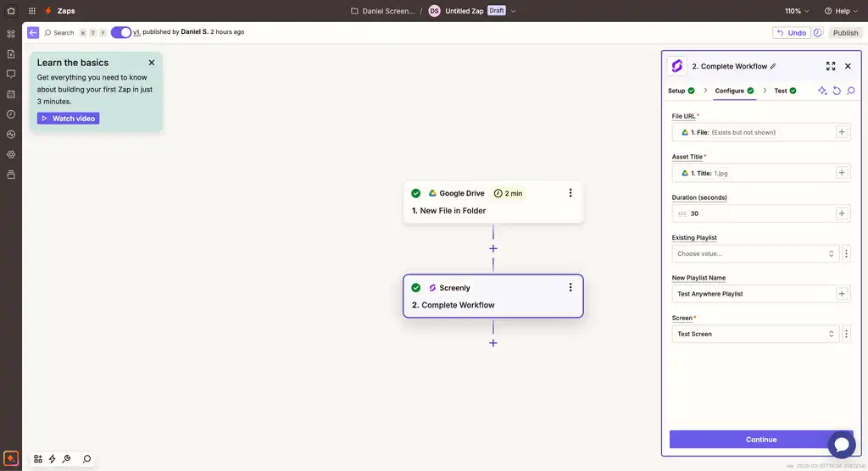Open the stacked layers sidebar icon
Viewport: 868px width, 471px height.
[x=10, y=175]
